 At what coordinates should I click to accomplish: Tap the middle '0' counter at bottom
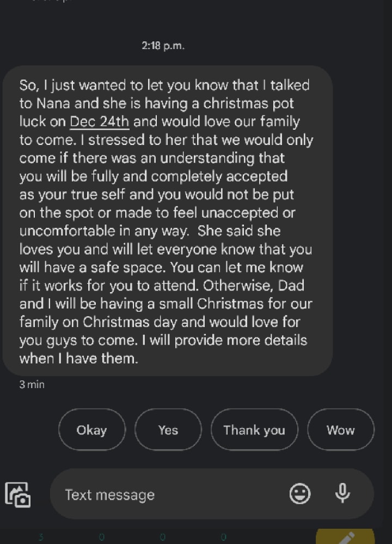click(162, 537)
